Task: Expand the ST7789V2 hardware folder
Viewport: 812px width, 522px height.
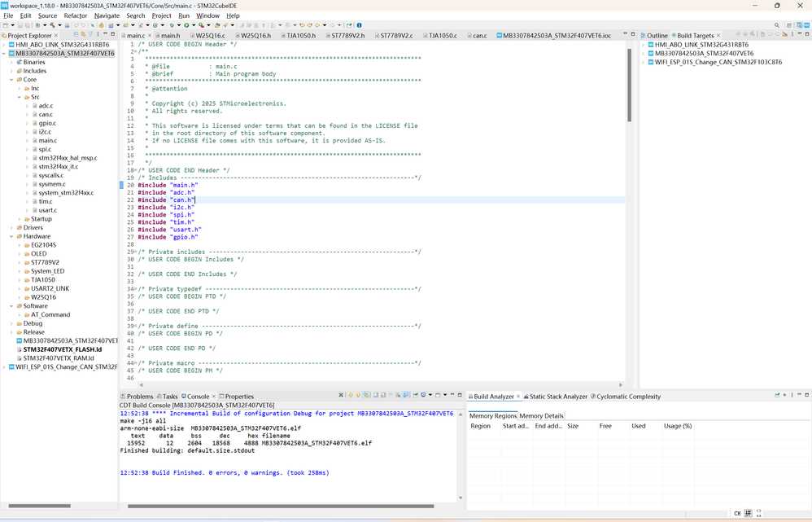Action: pos(20,262)
